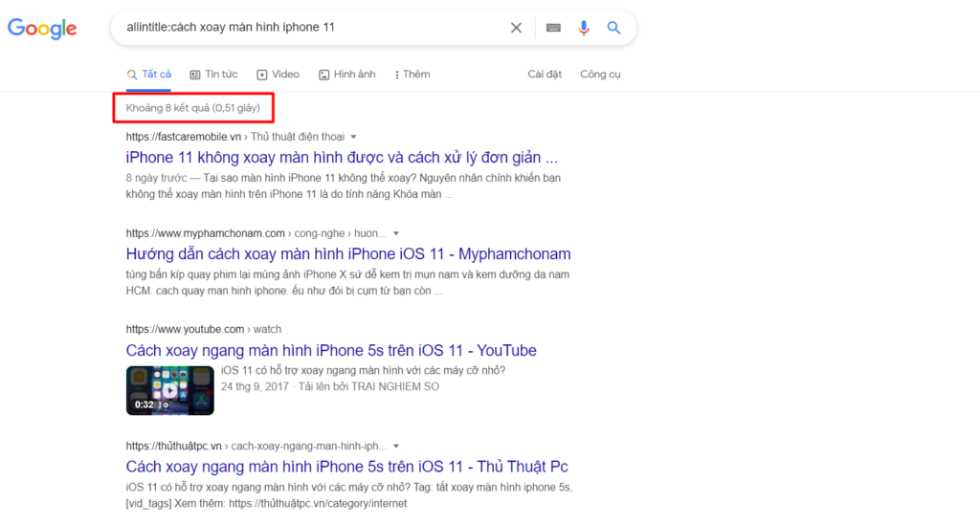980x524 pixels.
Task: Click the Tất cả magnifier icon
Action: (132, 75)
